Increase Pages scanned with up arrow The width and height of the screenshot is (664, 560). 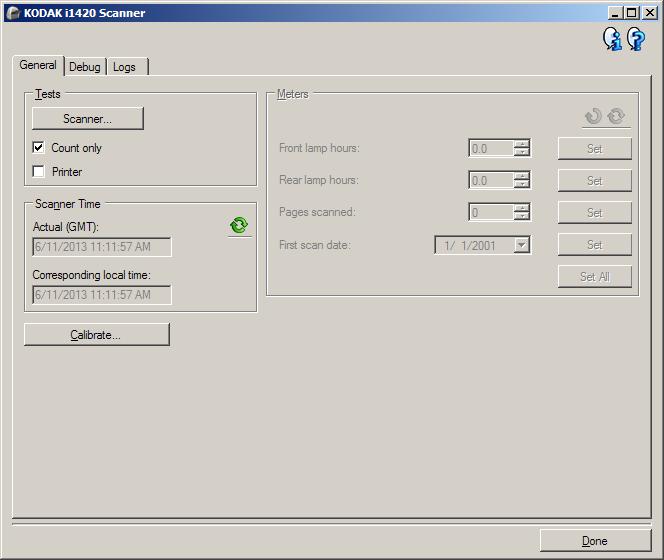coord(522,208)
